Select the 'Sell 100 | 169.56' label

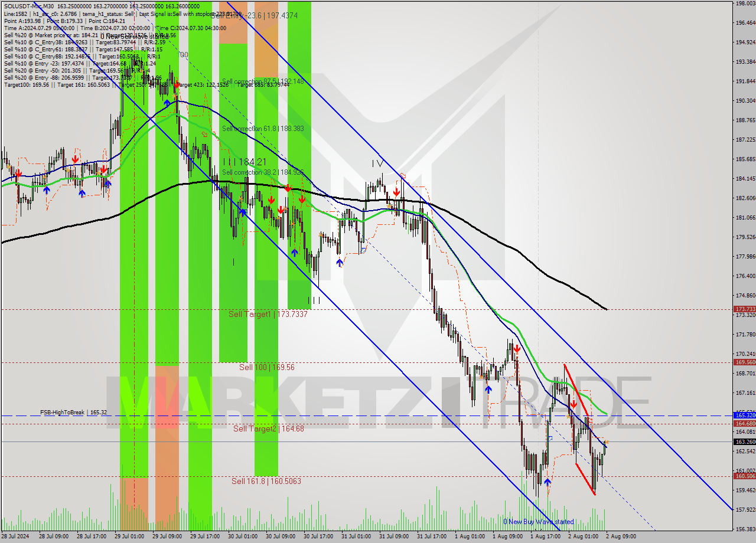[267, 367]
